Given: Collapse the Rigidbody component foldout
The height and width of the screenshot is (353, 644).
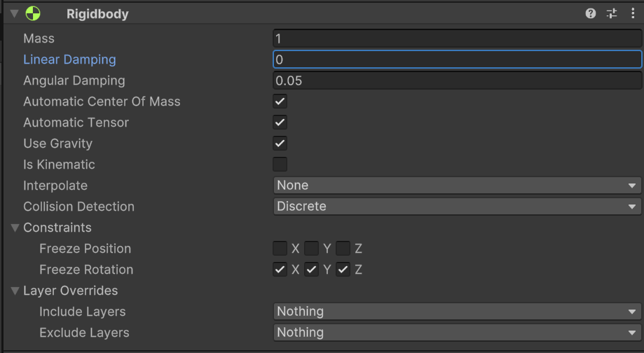Looking at the screenshot, I should point(14,13).
